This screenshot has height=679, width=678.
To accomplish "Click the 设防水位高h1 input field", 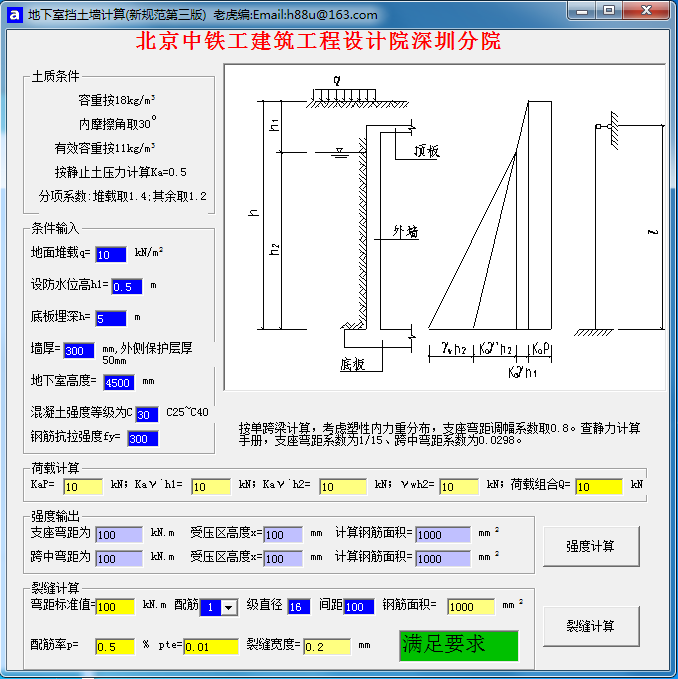I will coord(127,287).
